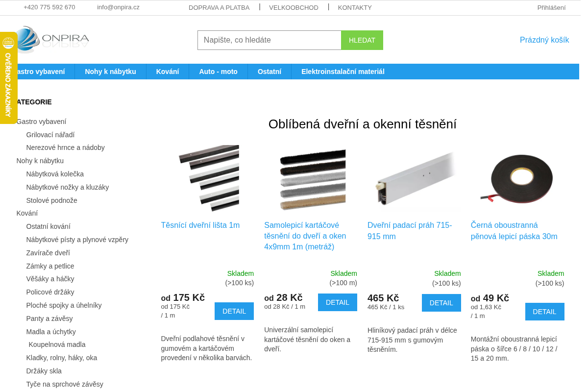
Task: Select Kladky, rolny, háky, oka category
Action: (x=62, y=358)
